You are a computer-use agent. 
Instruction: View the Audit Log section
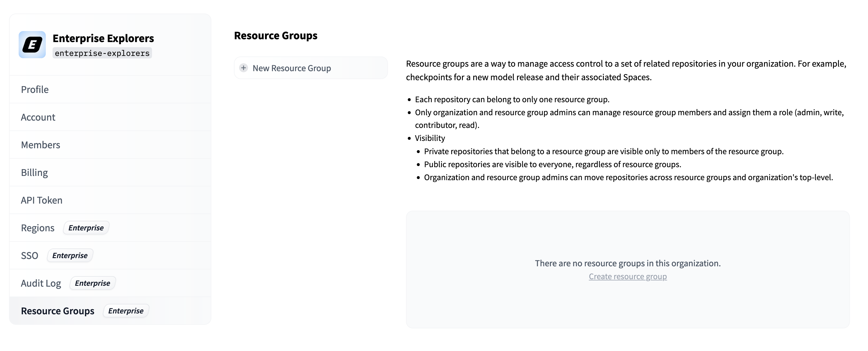click(41, 283)
